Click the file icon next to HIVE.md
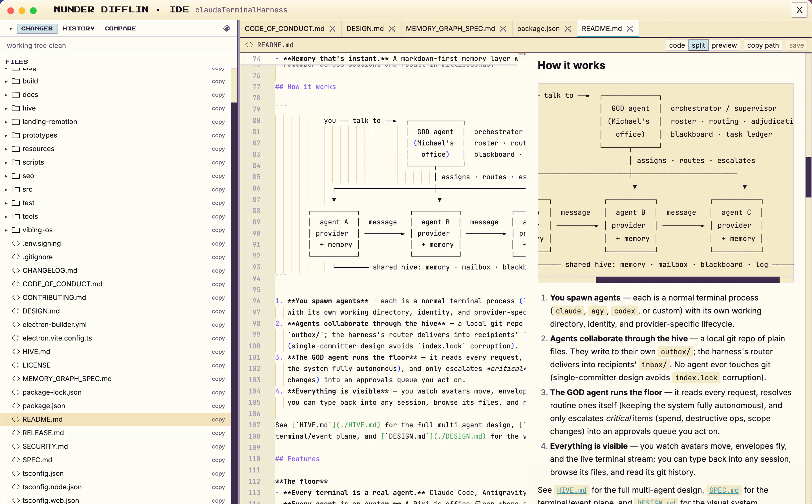This screenshot has height=504, width=812. 16,352
